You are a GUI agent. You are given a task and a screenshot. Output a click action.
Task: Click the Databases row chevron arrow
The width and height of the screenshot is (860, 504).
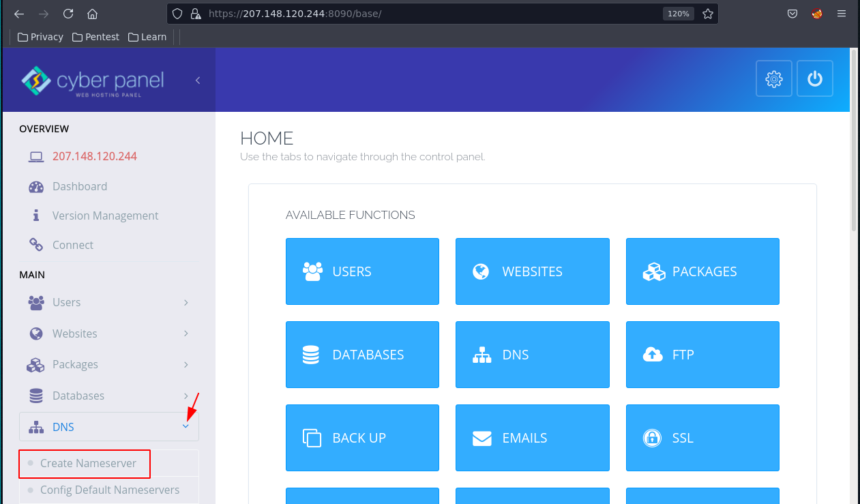[x=186, y=396]
